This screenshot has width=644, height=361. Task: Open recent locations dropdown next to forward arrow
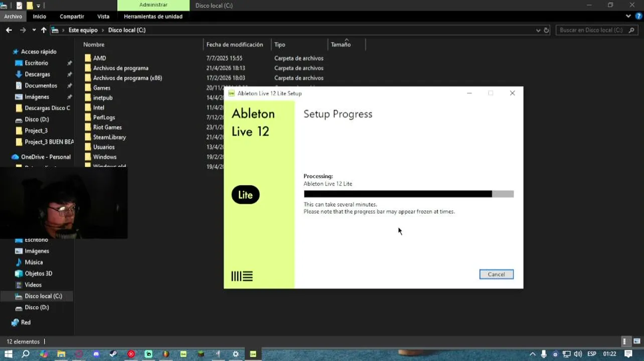tap(34, 30)
